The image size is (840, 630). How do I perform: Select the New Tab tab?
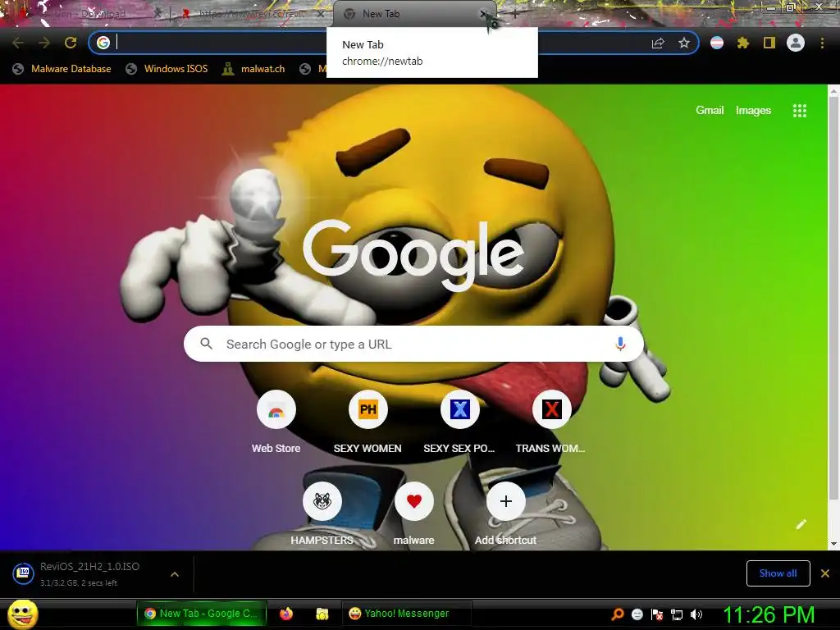point(407,14)
